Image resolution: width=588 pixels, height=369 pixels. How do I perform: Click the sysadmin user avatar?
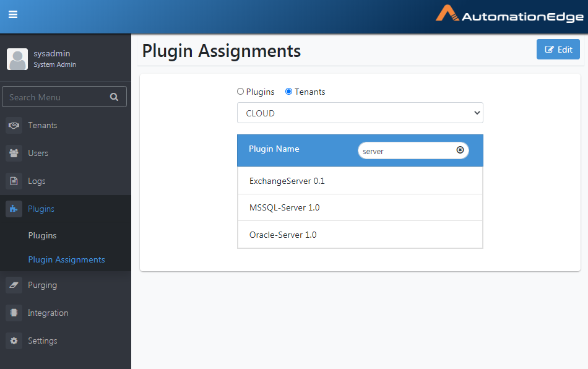pyautogui.click(x=17, y=59)
